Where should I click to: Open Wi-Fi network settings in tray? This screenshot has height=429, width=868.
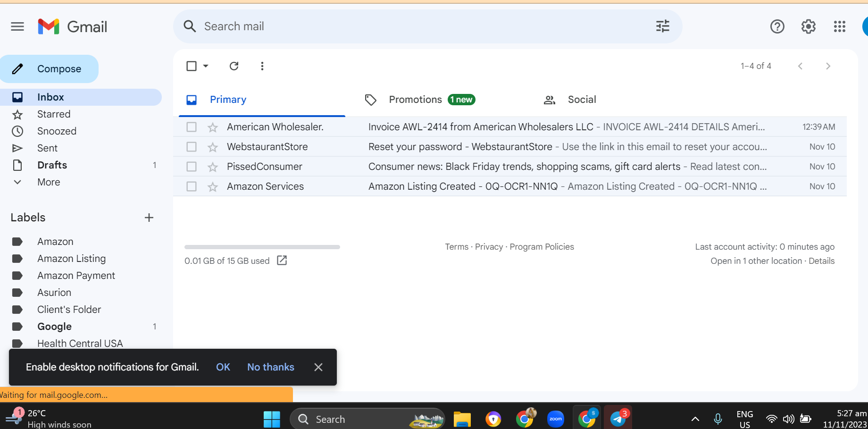(x=771, y=419)
